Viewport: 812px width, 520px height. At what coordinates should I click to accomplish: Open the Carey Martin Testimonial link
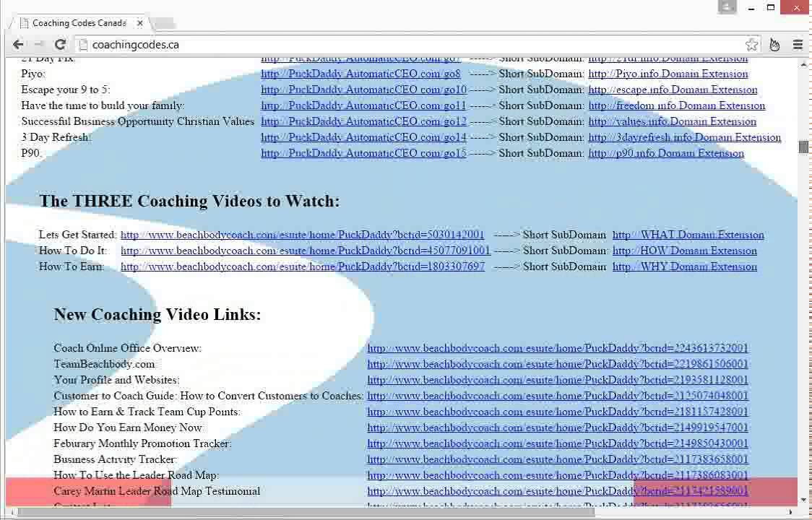tap(558, 491)
